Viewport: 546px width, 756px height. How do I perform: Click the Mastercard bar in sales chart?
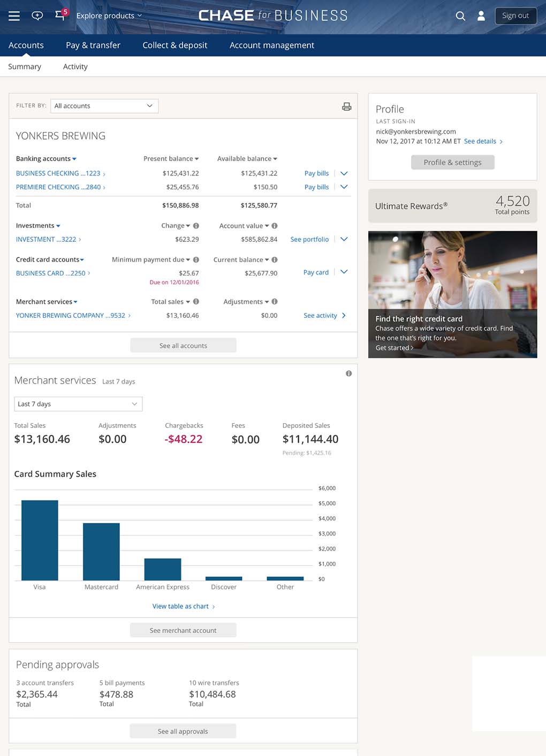point(101,552)
